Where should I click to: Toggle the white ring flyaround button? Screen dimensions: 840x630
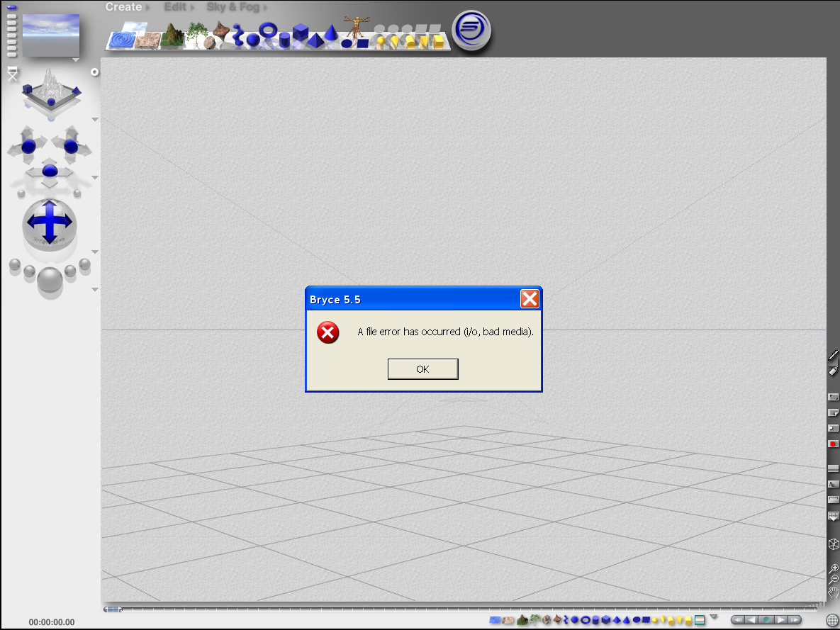click(x=95, y=72)
